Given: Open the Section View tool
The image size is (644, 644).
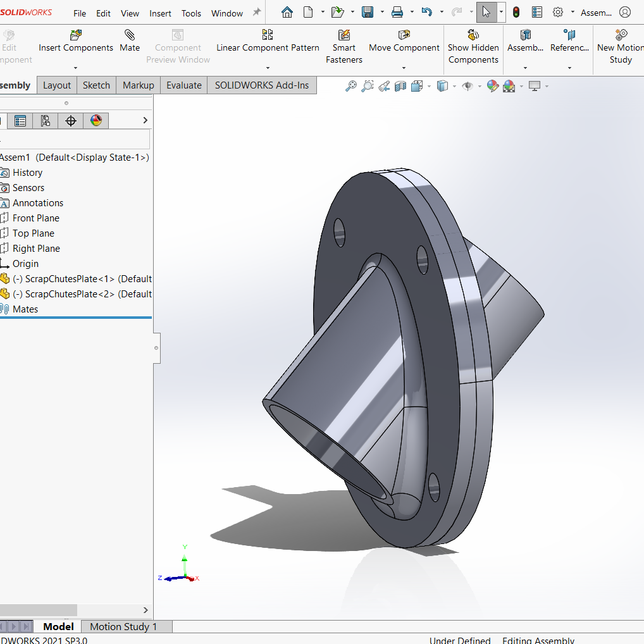Looking at the screenshot, I should pyautogui.click(x=400, y=86).
